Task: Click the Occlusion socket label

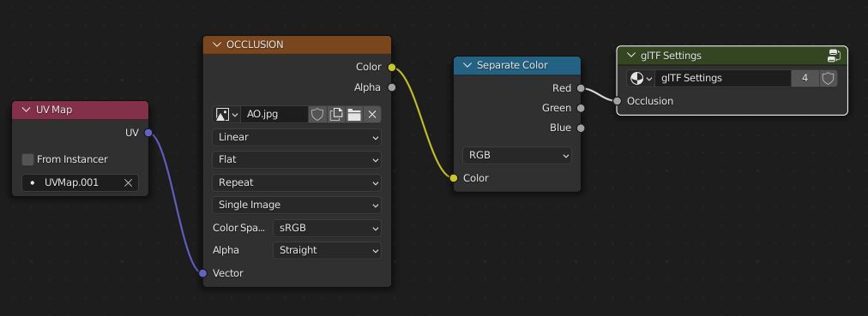Action: 650,101
